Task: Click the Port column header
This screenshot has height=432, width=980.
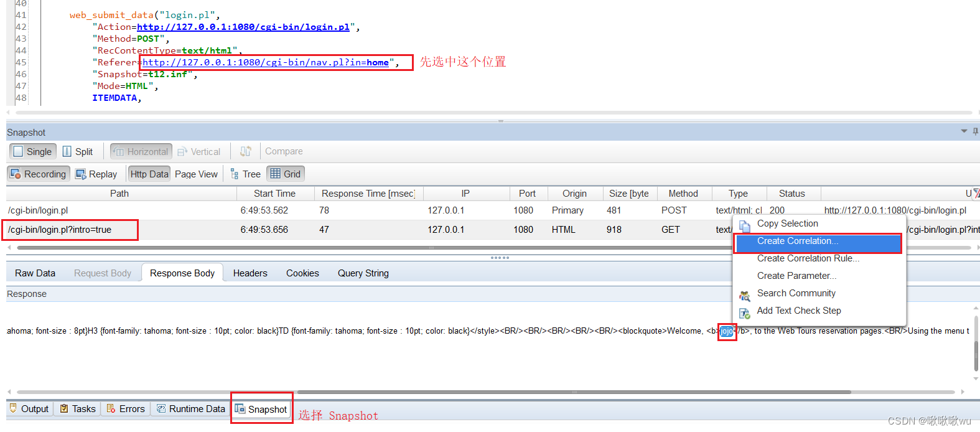Action: (527, 194)
